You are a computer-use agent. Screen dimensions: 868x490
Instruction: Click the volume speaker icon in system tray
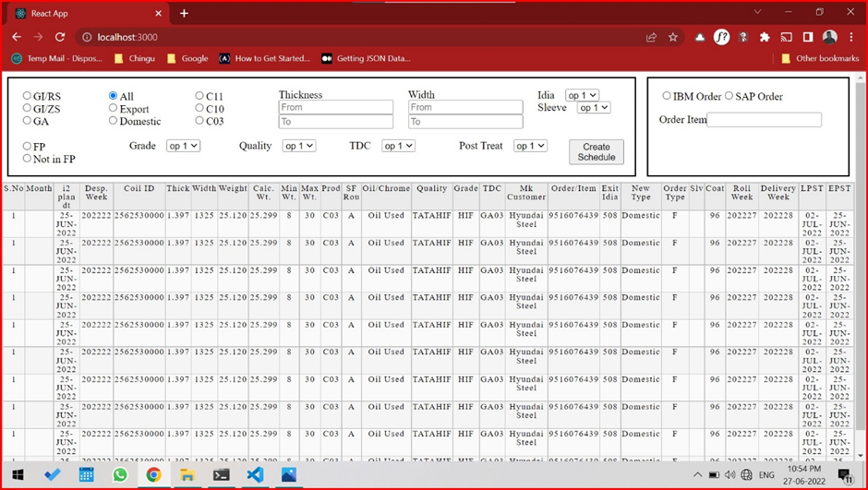[x=729, y=474]
